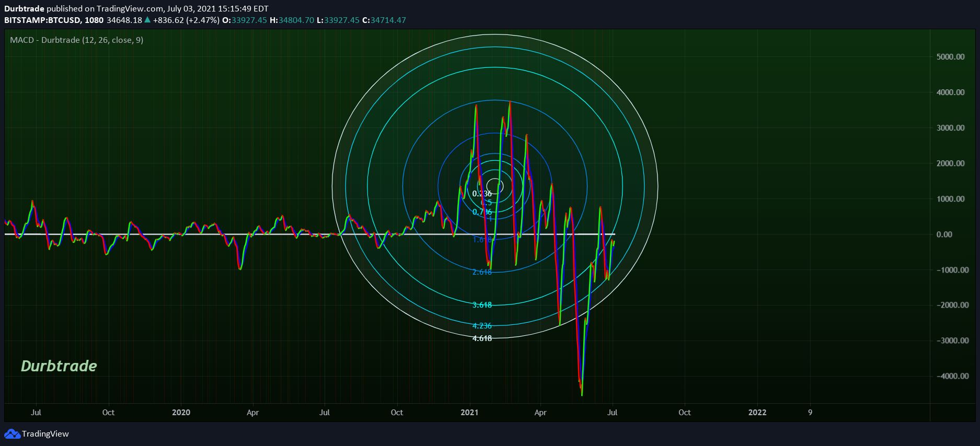Click the 3.618 Fibonacci circle label

pos(482,305)
